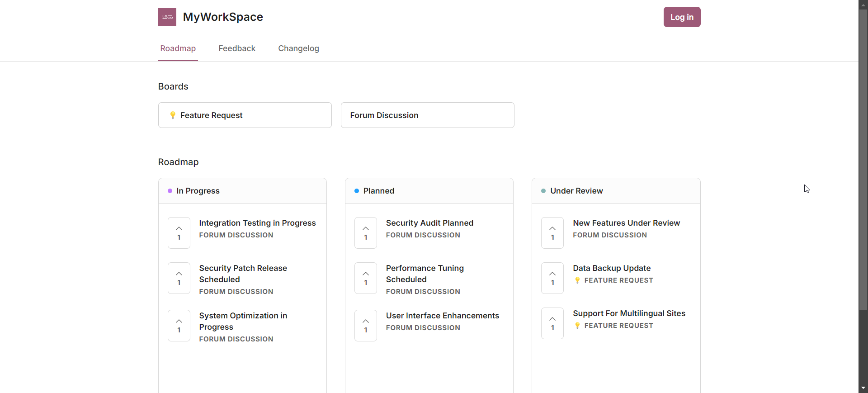This screenshot has width=868, height=393.
Task: Upvote Integration Testing in Progress post
Action: point(179,233)
